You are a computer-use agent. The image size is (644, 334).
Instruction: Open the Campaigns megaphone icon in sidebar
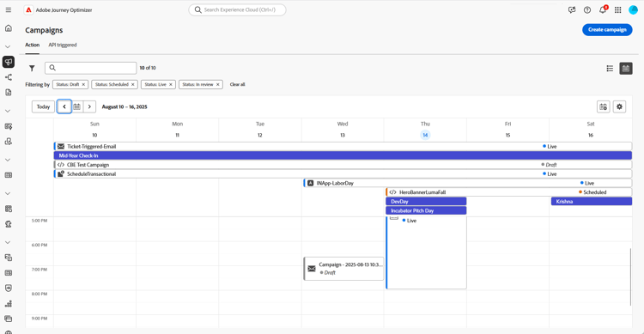[9, 62]
